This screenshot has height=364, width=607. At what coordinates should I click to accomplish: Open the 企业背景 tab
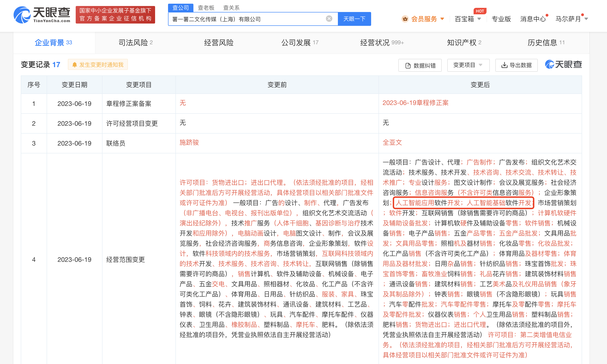pyautogui.click(x=54, y=43)
